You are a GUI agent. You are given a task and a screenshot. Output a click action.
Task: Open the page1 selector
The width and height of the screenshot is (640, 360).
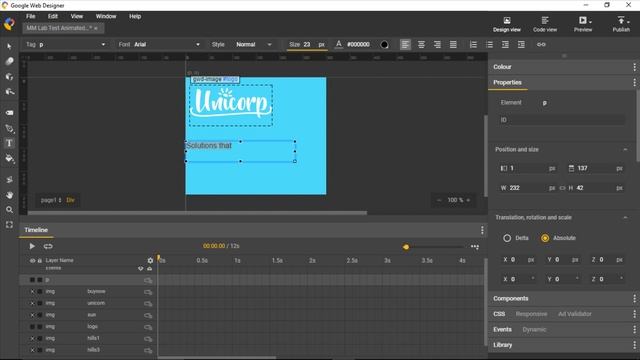51,200
